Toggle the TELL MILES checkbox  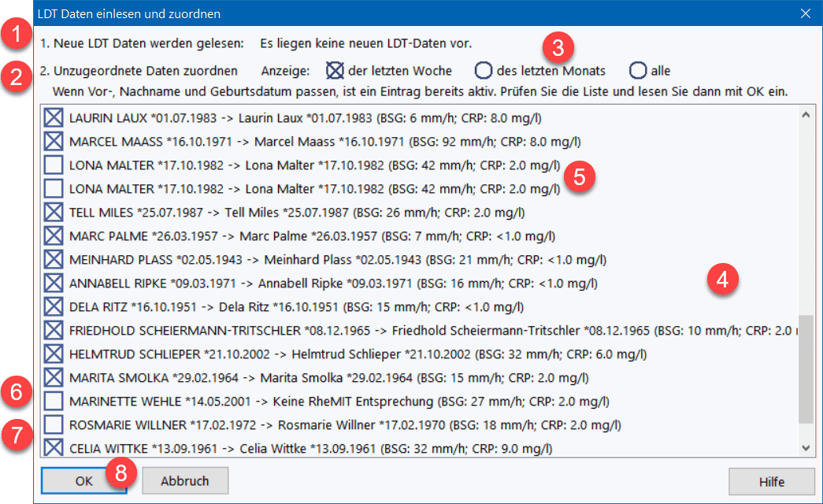click(x=54, y=213)
